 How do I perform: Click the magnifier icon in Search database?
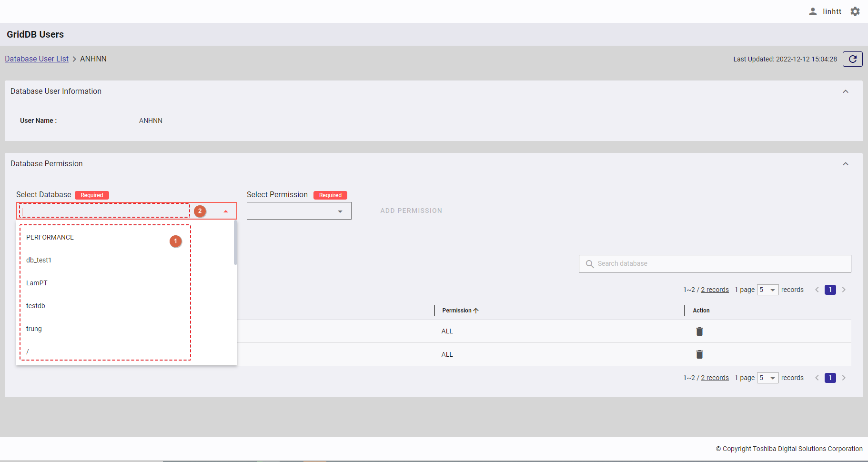589,264
